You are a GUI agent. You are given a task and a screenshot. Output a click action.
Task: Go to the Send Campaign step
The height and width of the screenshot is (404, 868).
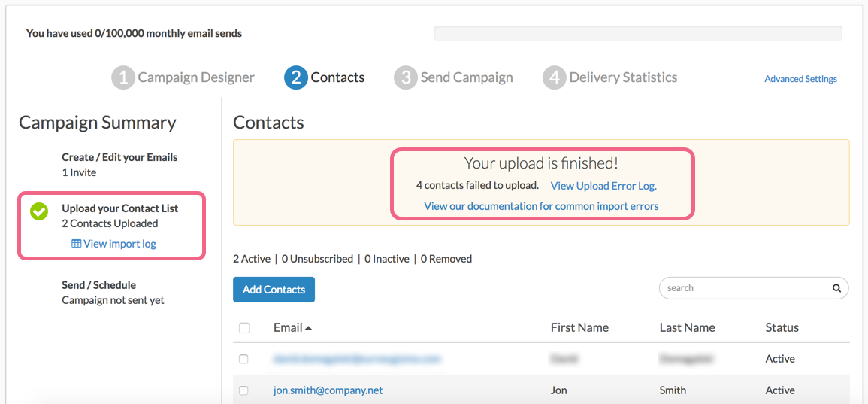[x=466, y=77]
